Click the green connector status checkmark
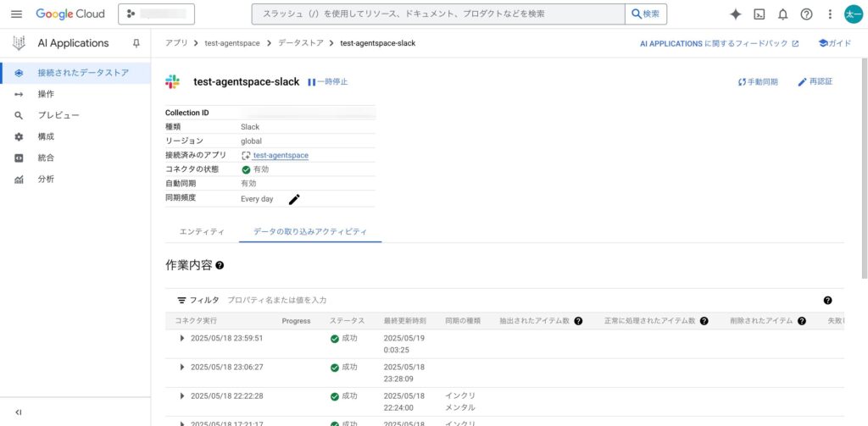The height and width of the screenshot is (426, 868). tap(246, 170)
